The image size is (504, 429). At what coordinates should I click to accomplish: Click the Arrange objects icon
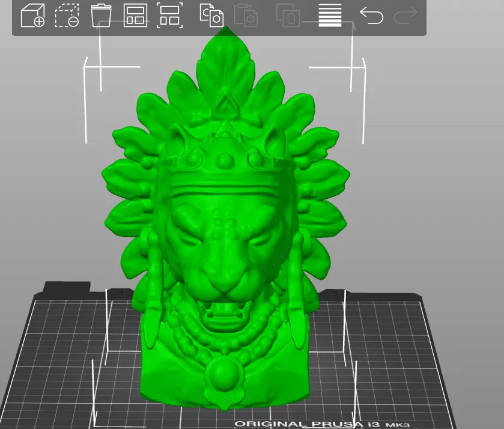[135, 16]
